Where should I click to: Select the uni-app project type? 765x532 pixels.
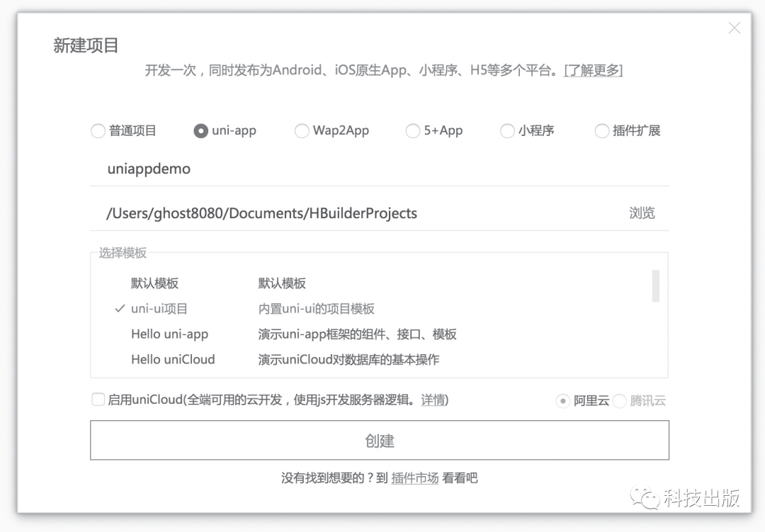[201, 131]
